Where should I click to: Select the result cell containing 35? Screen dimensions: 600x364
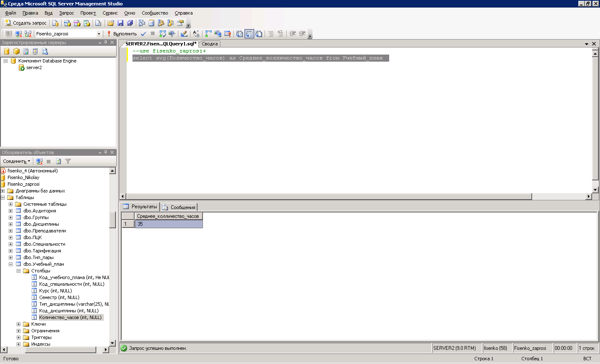[x=168, y=224]
